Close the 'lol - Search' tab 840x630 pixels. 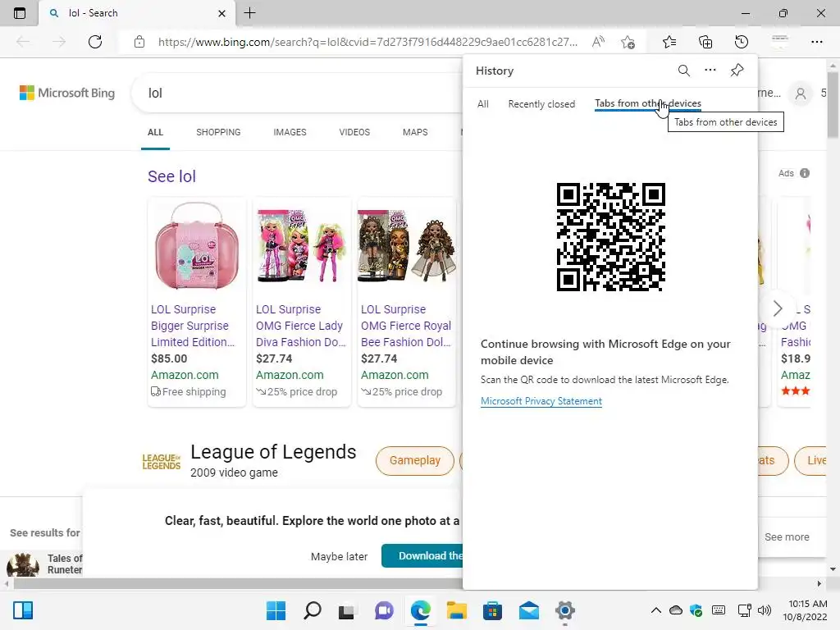(x=221, y=13)
